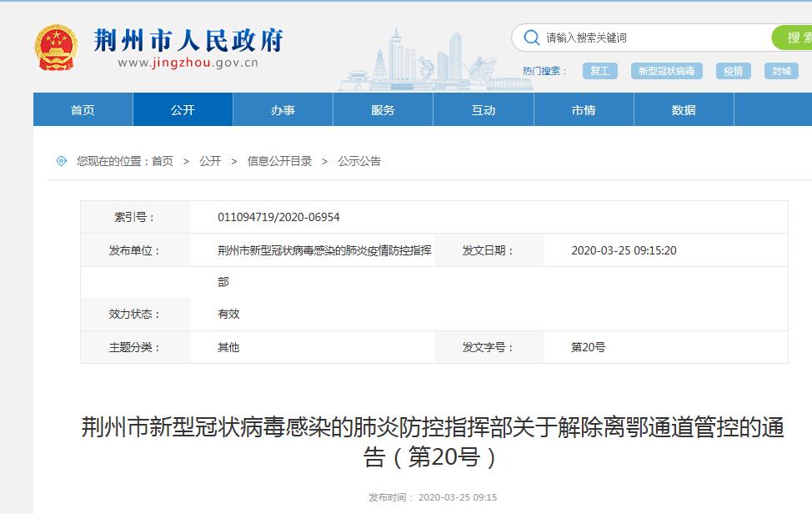This screenshot has height=514, width=812.
Task: Click breadcrumb link 信息公开目录
Action: click(279, 161)
